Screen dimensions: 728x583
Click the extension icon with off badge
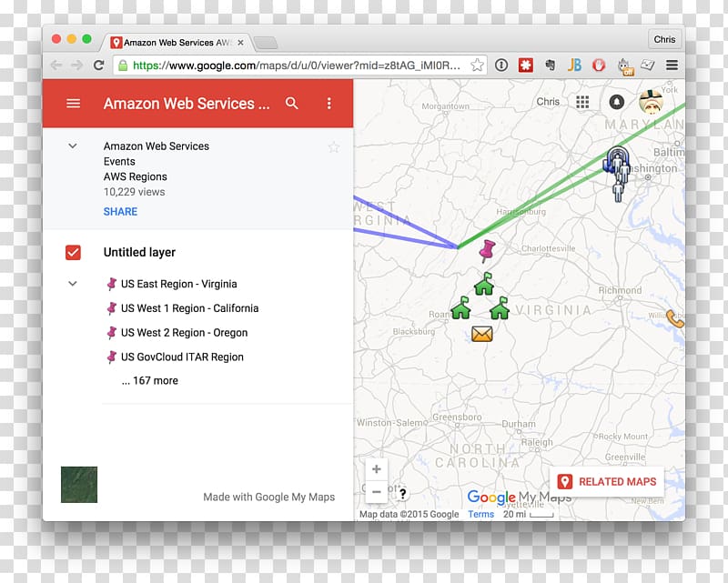tap(625, 65)
